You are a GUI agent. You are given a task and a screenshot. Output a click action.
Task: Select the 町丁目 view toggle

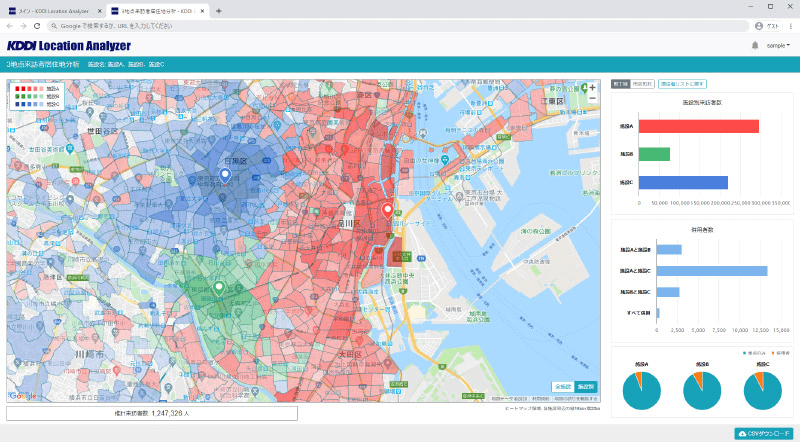click(x=620, y=84)
